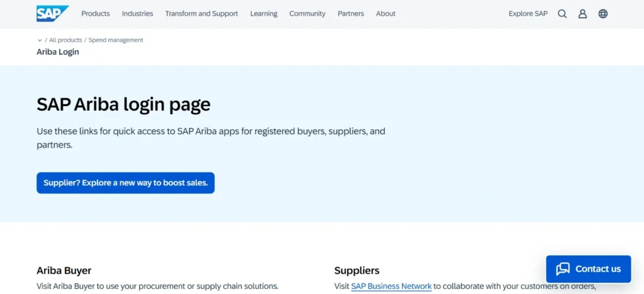The height and width of the screenshot is (294, 644).
Task: Click the chat bubbles icon in Contact us
Action: (x=563, y=269)
